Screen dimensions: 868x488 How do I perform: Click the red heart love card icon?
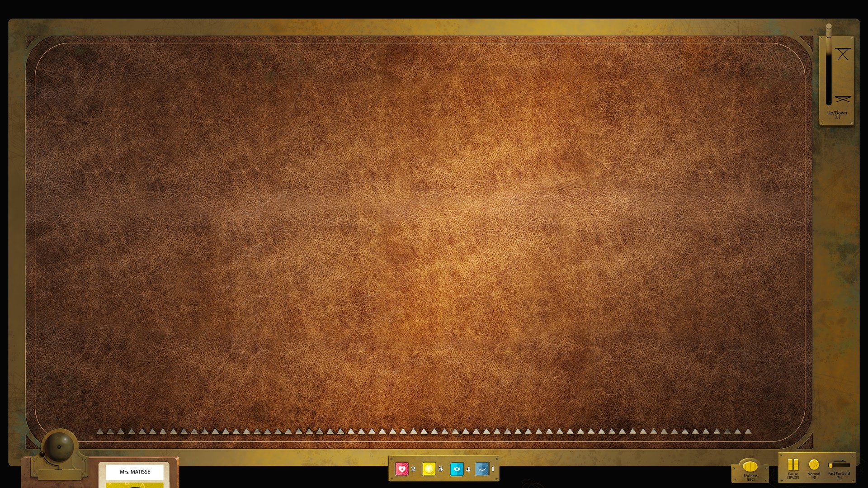click(401, 469)
